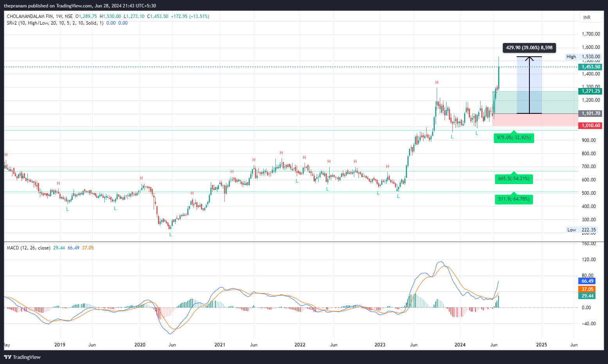Click the current price label 1,453.50
Viewport: 608px width, 364px height.
coord(590,67)
